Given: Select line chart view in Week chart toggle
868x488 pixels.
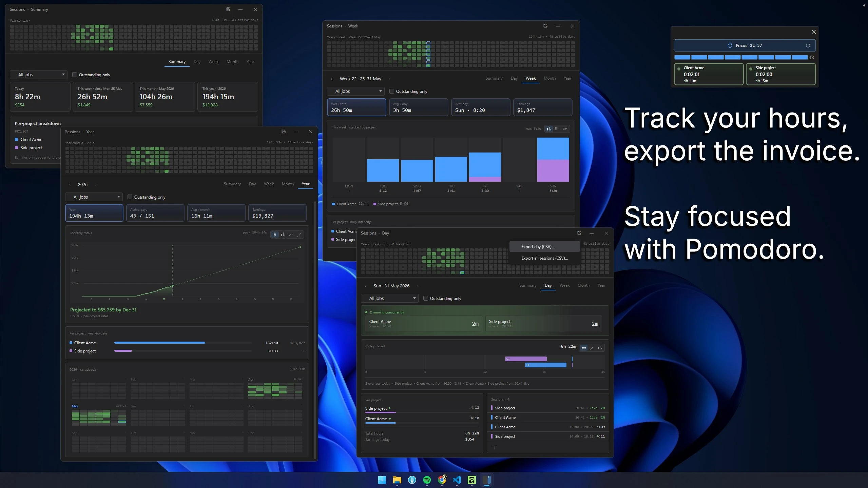Looking at the screenshot, I should click(x=565, y=129).
